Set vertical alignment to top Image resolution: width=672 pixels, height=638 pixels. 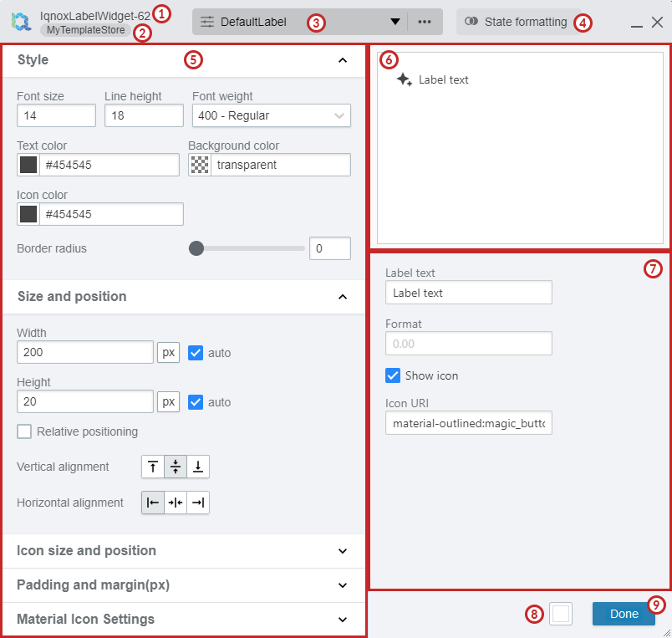(153, 467)
